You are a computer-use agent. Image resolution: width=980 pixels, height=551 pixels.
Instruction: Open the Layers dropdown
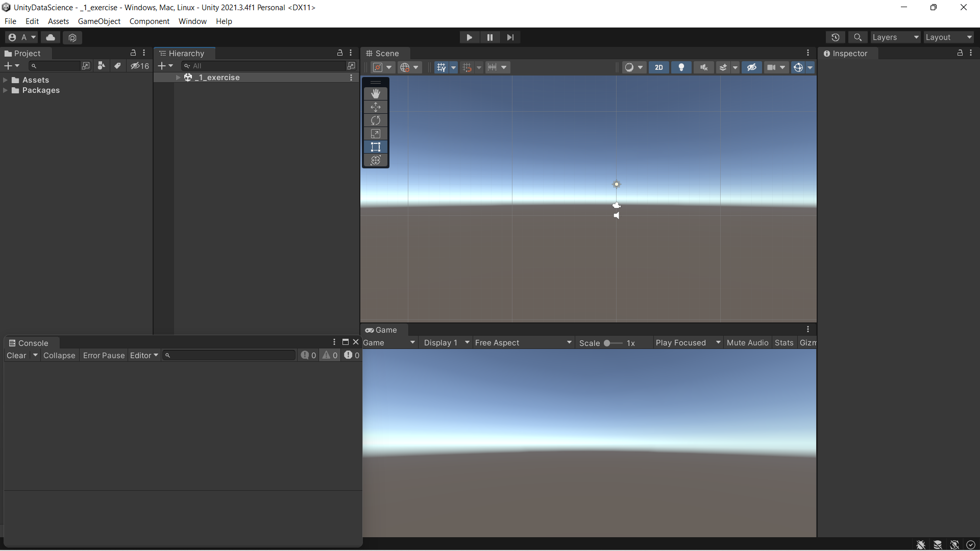(x=895, y=37)
